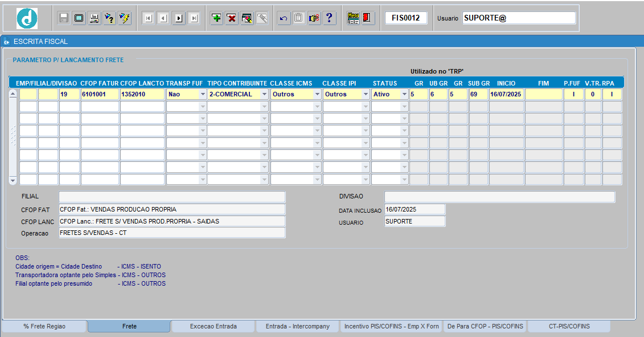Click the lightning Execute icon
The width and height of the screenshot is (644, 337).
click(125, 18)
